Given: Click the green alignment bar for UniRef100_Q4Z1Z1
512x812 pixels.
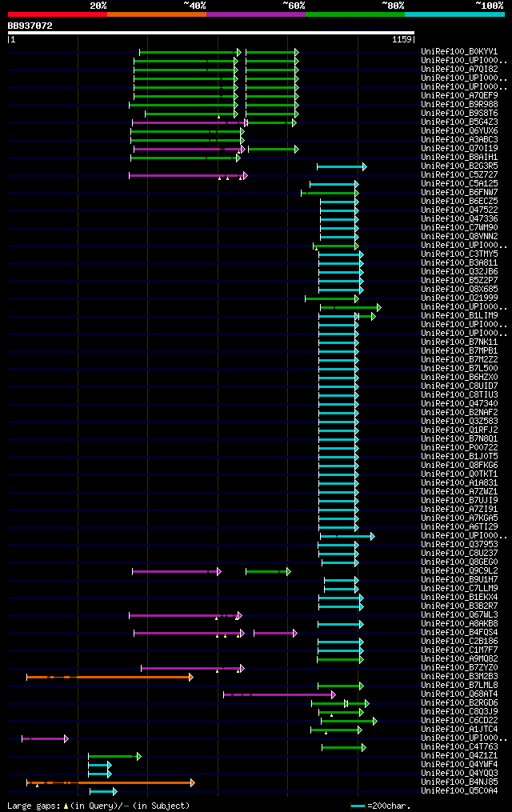Looking at the screenshot, I should (x=115, y=757).
